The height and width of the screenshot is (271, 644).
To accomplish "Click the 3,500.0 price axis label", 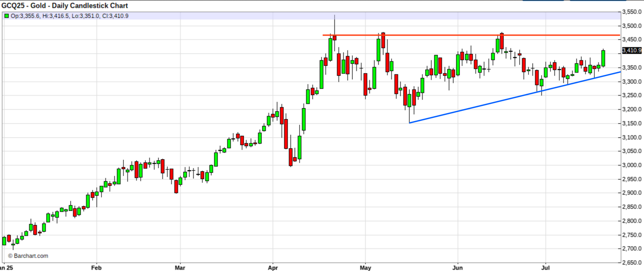I will tap(633, 26).
